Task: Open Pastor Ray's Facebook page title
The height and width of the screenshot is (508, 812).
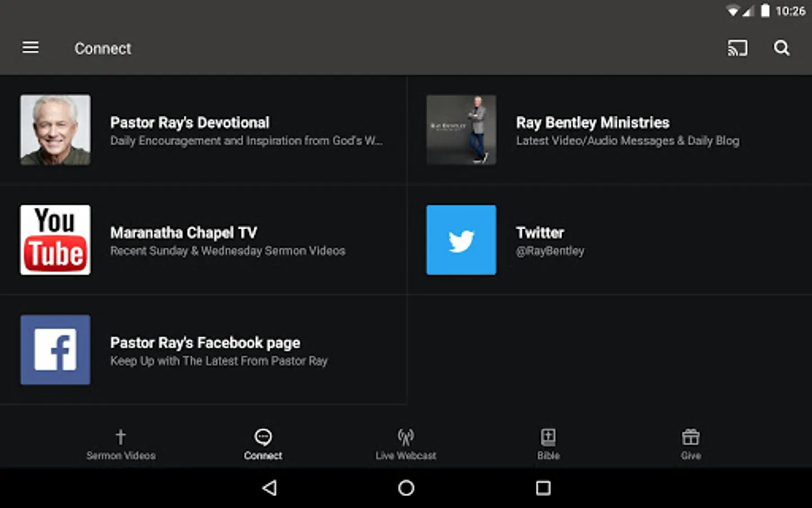Action: pos(205,343)
